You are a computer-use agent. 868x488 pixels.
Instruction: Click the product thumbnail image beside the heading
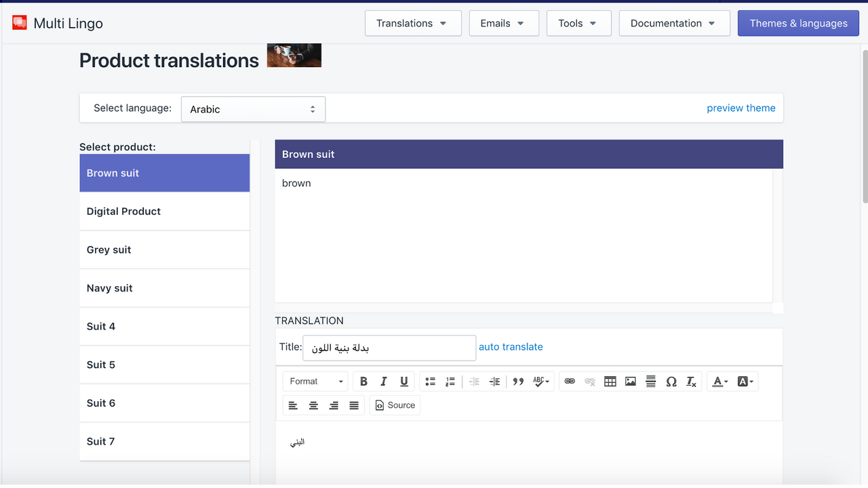294,56
